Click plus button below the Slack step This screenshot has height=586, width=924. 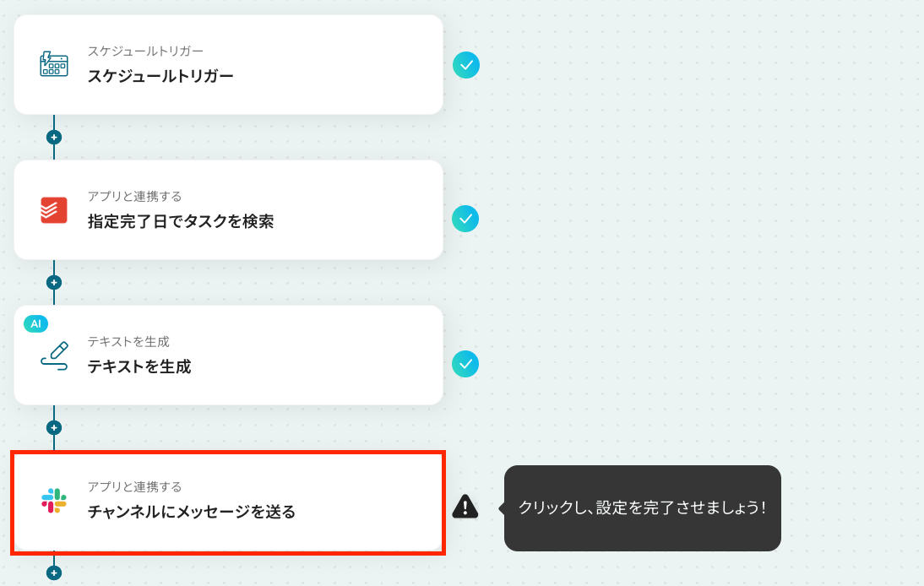coord(53,572)
